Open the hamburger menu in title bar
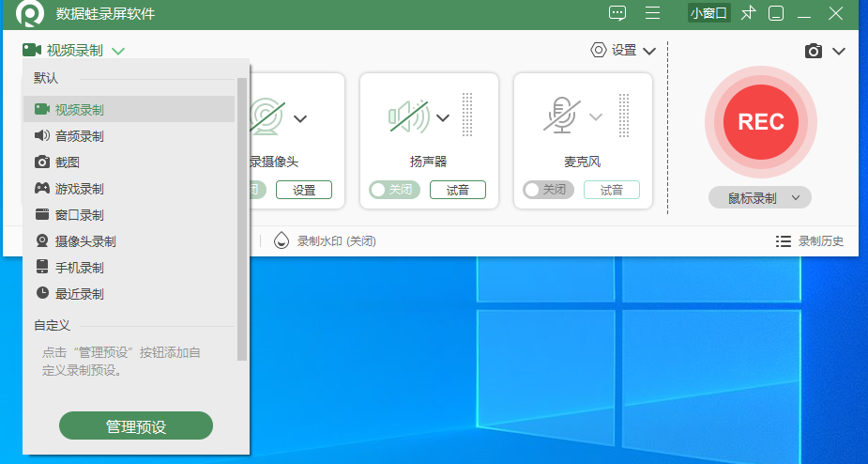 tap(653, 13)
